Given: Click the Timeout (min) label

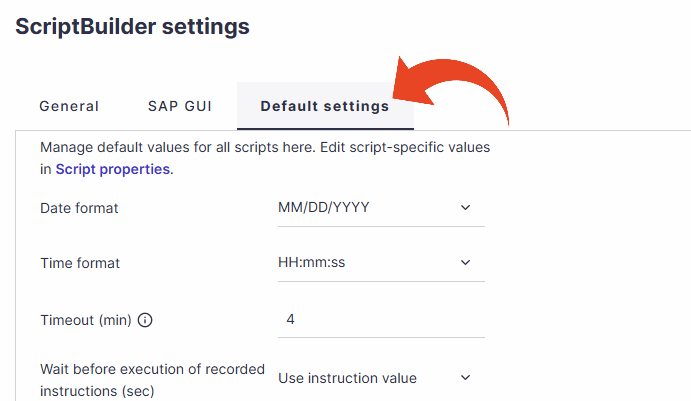Looking at the screenshot, I should coord(86,320).
